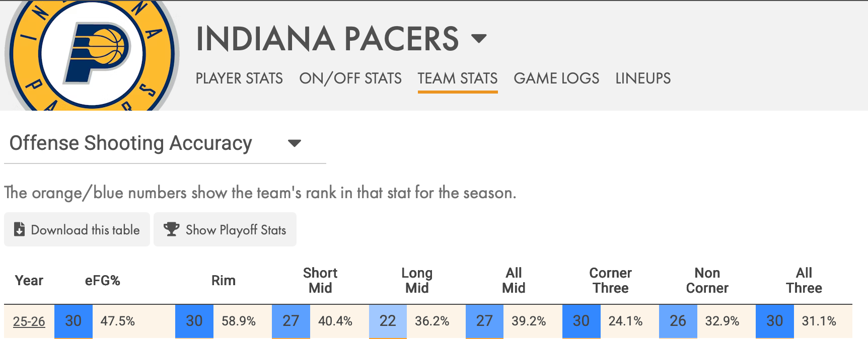This screenshot has height=339, width=868.
Task: Expand the Indiana Pacers team dropdown arrow
Action: click(479, 38)
